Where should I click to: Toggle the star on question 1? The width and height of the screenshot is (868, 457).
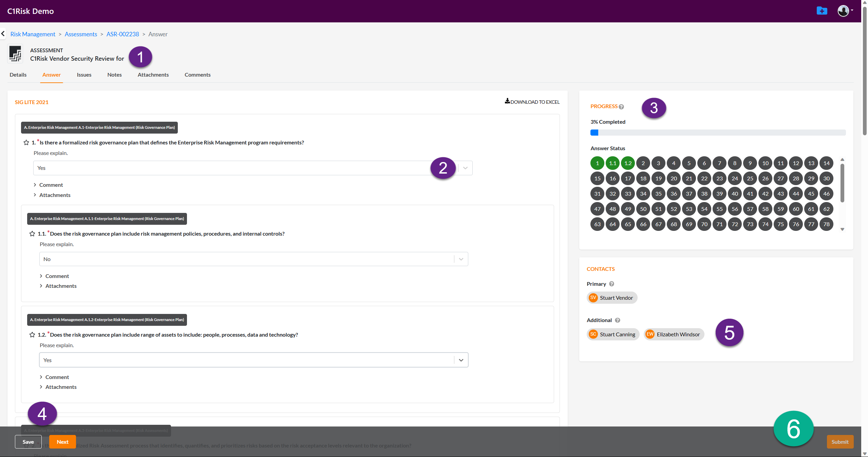coord(26,143)
